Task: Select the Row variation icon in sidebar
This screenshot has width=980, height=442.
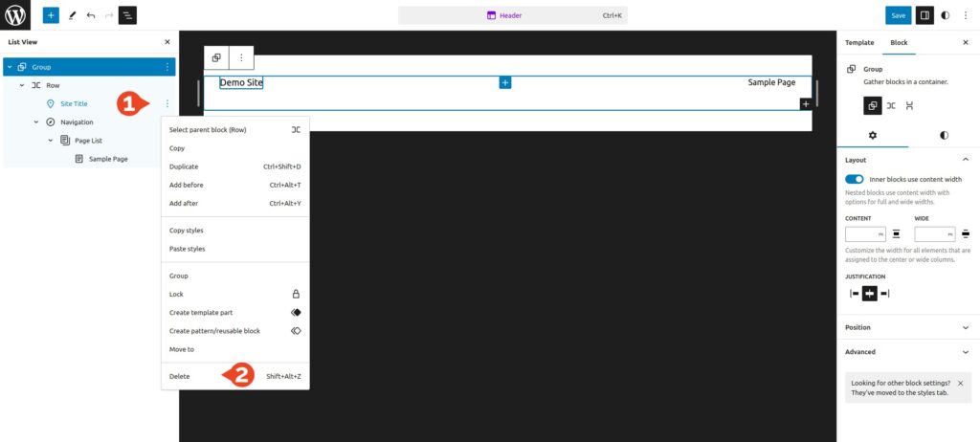Action: coord(890,106)
